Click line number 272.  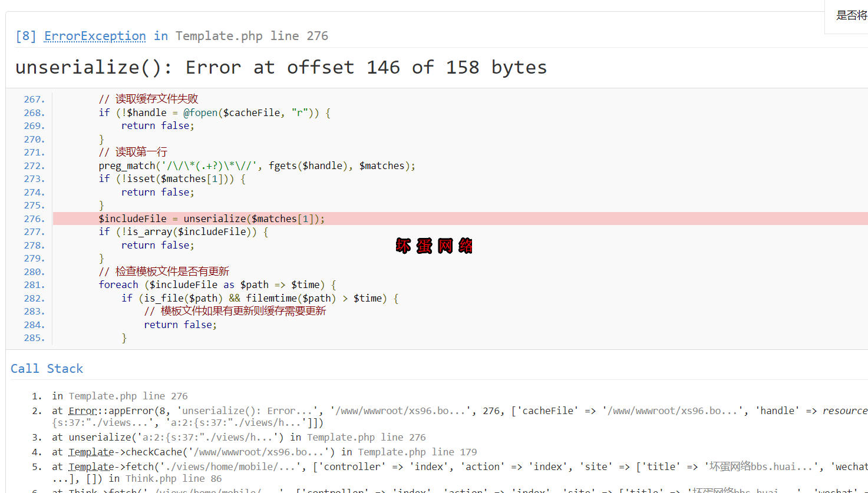coord(34,166)
